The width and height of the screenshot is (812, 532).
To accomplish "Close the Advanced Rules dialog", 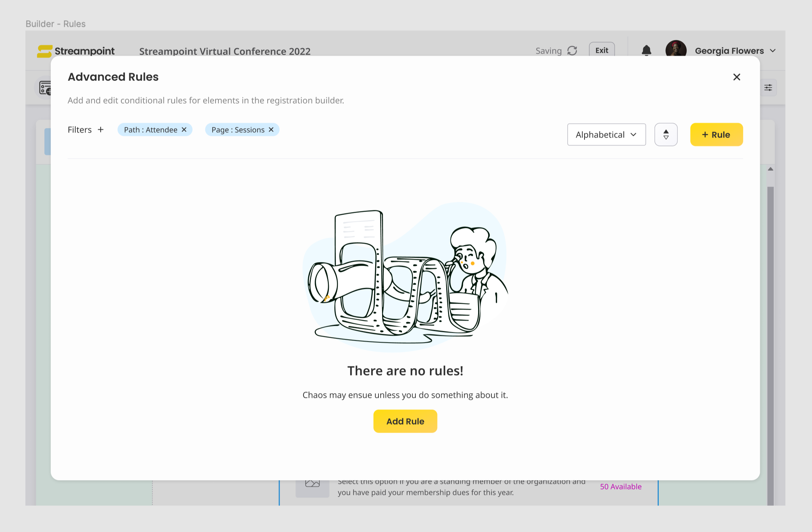I will point(736,77).
